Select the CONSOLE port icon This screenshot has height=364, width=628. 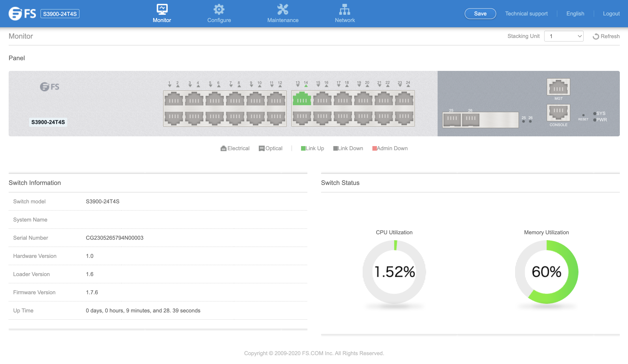coord(558,113)
